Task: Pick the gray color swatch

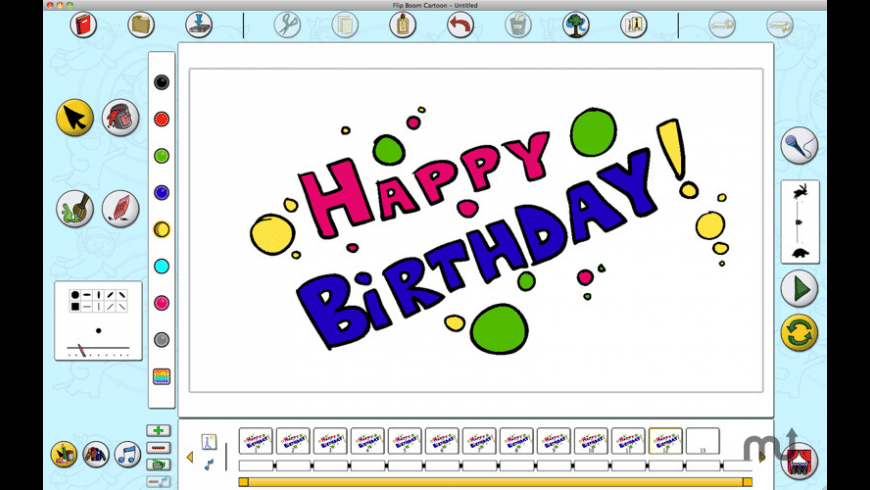Action: click(x=161, y=340)
